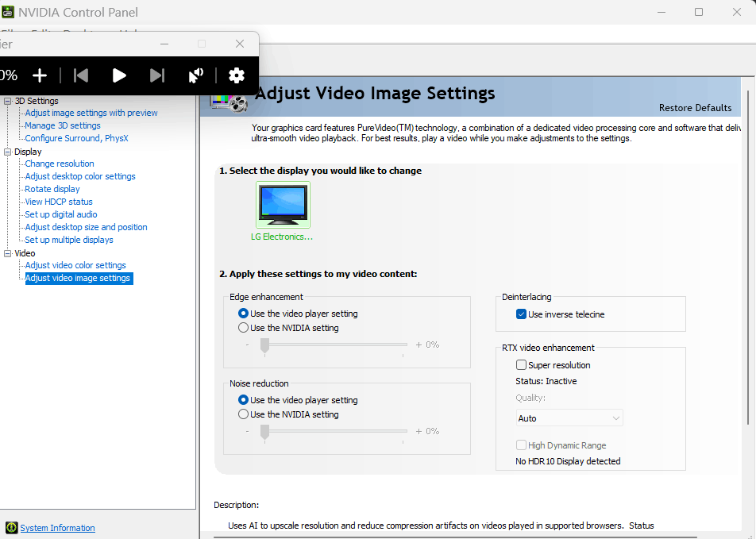The width and height of the screenshot is (756, 539).
Task: Click the 'Status: Inactive' text
Action: click(x=546, y=381)
